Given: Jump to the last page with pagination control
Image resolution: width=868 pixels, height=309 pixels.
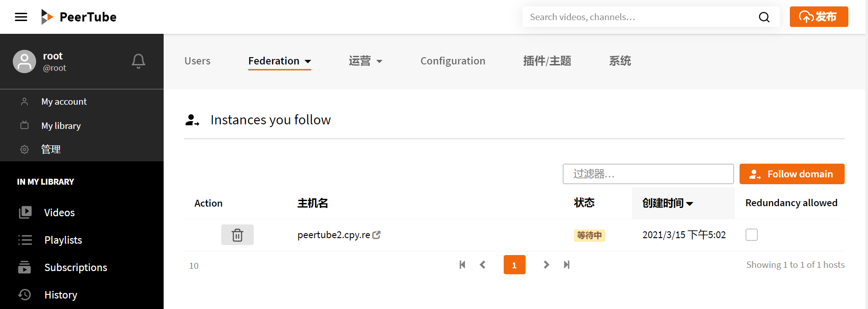Looking at the screenshot, I should 566,264.
